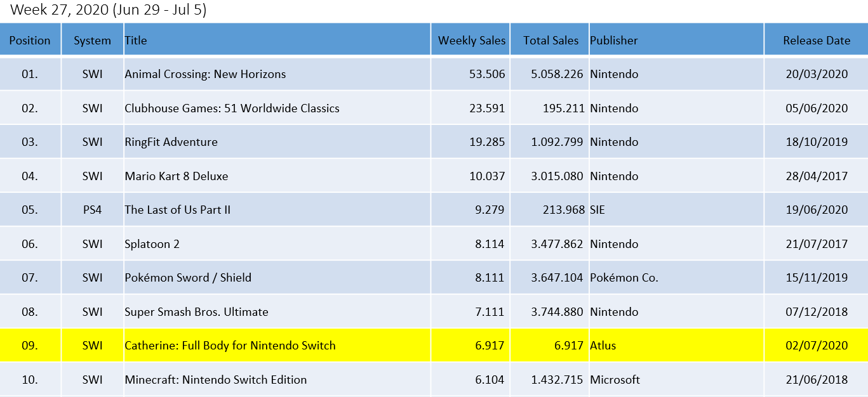The image size is (868, 397).
Task: Select the 'RingFit Adventure' title cell
Action: coord(277,141)
